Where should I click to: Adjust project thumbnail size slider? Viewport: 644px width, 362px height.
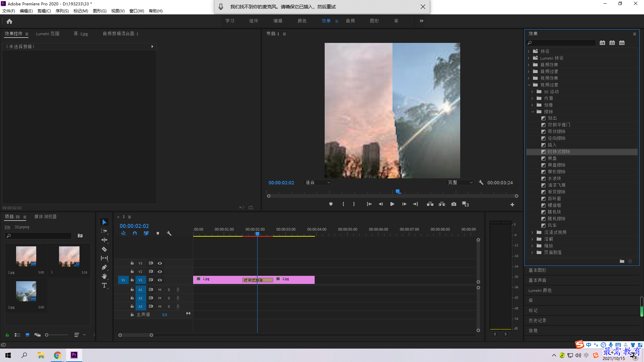click(x=47, y=335)
